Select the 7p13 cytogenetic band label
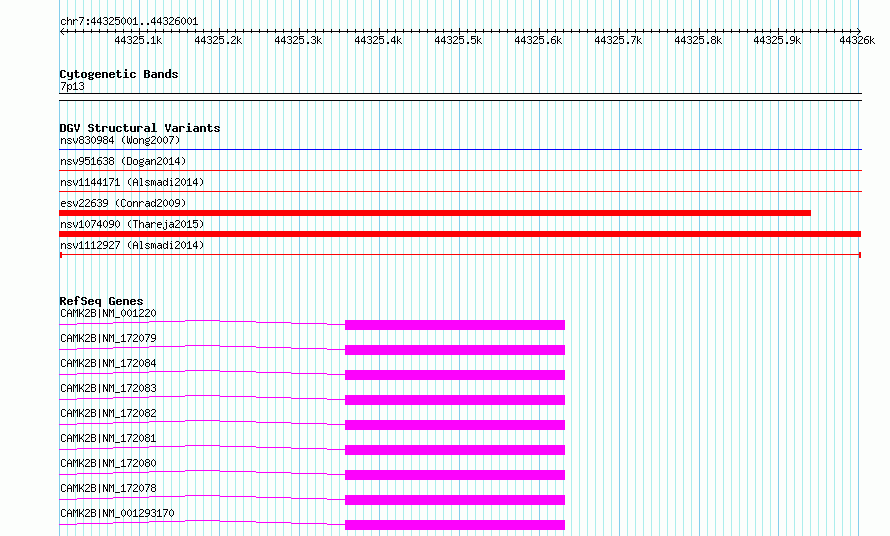Viewport: 890px width, 536px height. [72, 86]
